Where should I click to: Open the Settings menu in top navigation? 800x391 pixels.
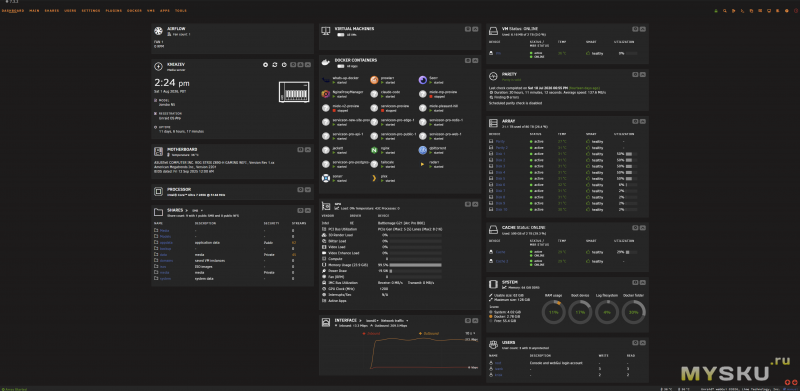(91, 10)
